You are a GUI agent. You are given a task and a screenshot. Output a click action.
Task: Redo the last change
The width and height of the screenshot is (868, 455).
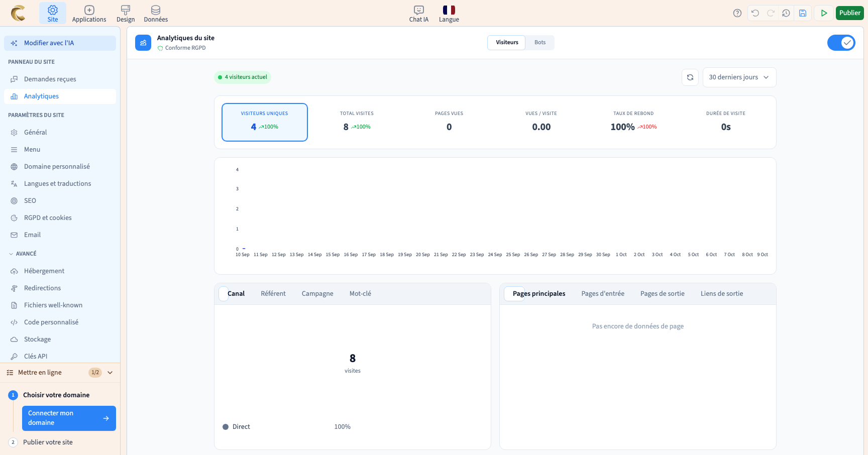pos(771,13)
